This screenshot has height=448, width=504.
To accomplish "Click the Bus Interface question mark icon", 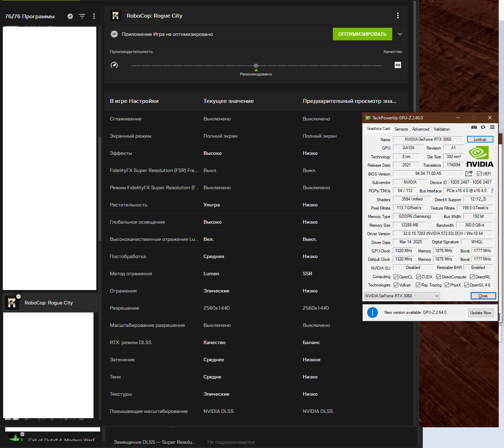I will 492,191.
